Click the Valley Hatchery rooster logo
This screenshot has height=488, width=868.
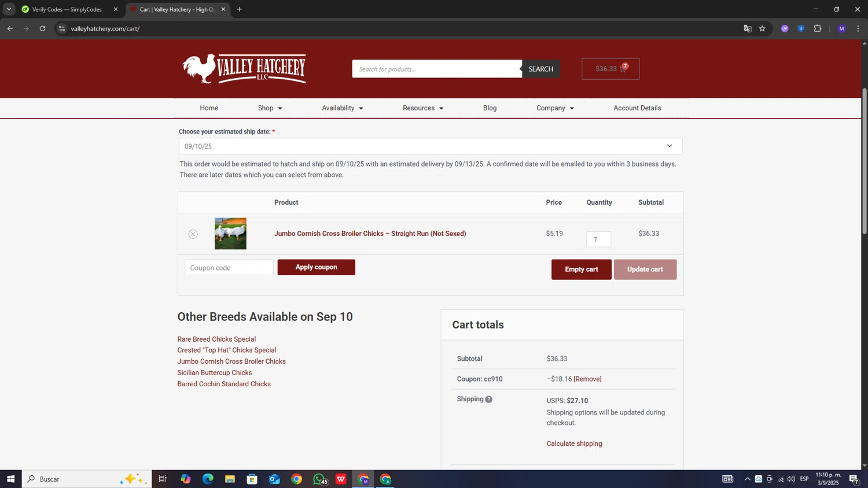[x=244, y=69]
